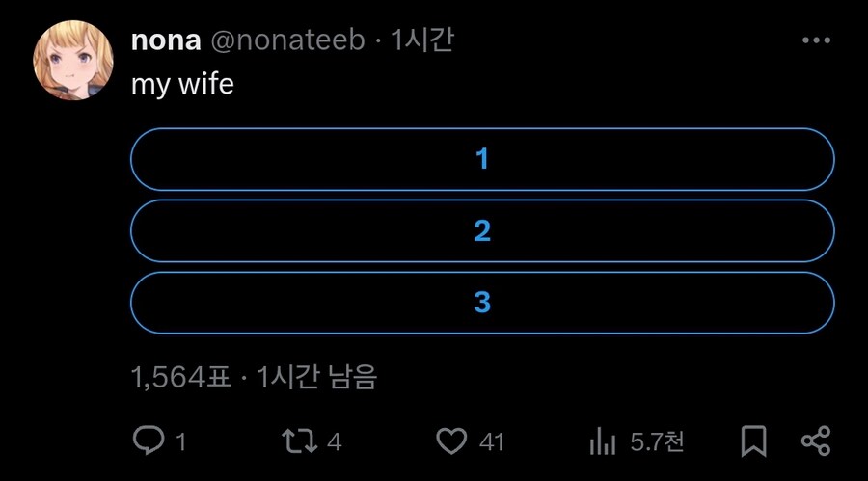Click the 1,564표 vote count

coord(180,377)
